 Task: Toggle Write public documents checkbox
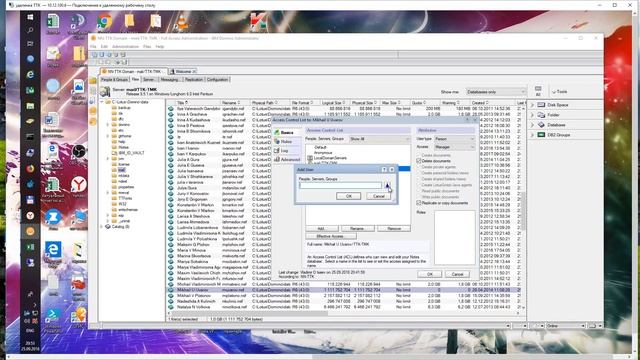[419, 197]
